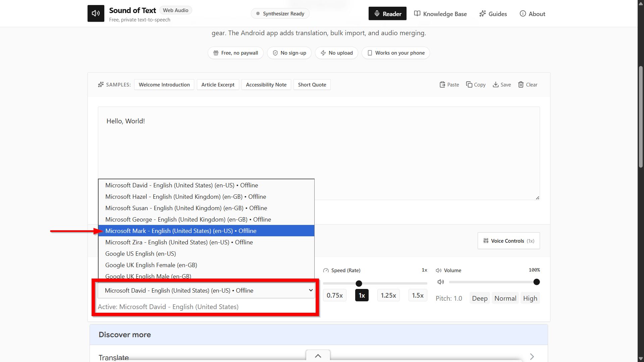Image resolution: width=644 pixels, height=362 pixels.
Task: Adjust the Volume slider
Action: [494, 282]
